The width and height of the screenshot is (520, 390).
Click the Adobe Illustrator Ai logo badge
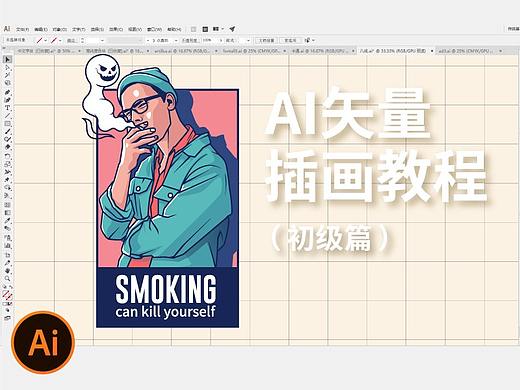[x=43, y=342]
